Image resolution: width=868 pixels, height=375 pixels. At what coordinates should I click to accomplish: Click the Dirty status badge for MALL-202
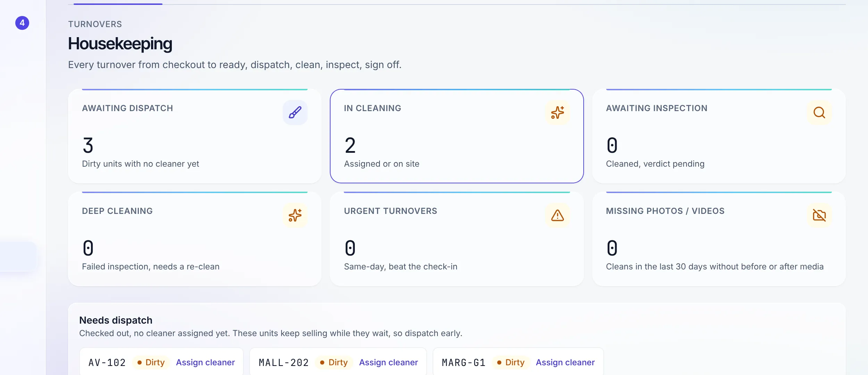coord(334,362)
